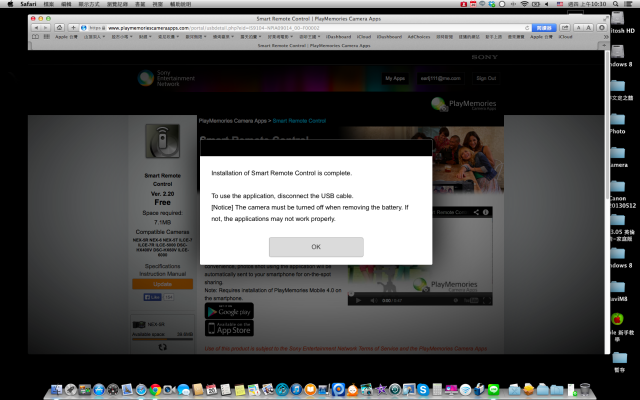Image resolution: width=640 pixels, height=400 pixels.
Task: Open App Store from the Dock
Action: [x=98, y=390]
